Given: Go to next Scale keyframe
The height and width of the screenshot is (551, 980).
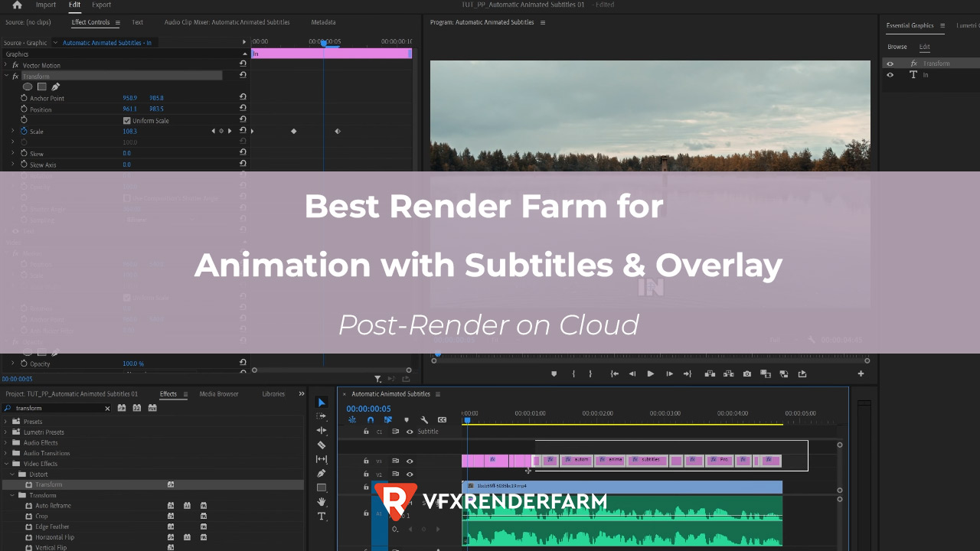Looking at the screenshot, I should click(x=230, y=131).
